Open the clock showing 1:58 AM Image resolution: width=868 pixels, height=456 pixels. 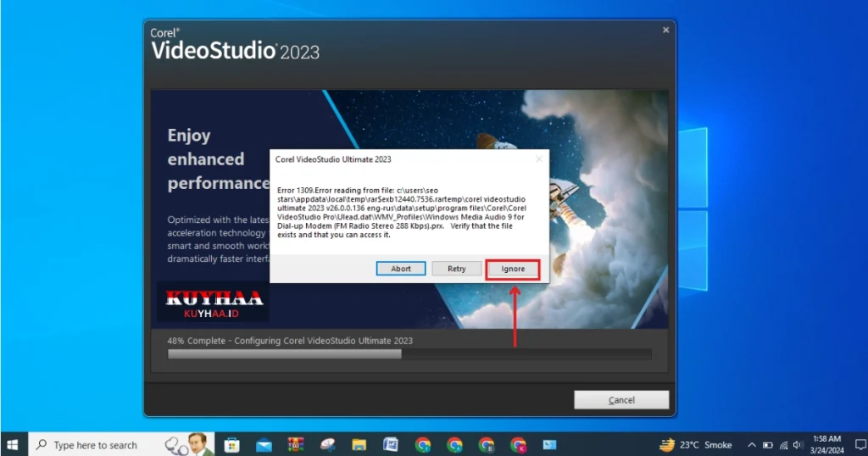[827, 444]
